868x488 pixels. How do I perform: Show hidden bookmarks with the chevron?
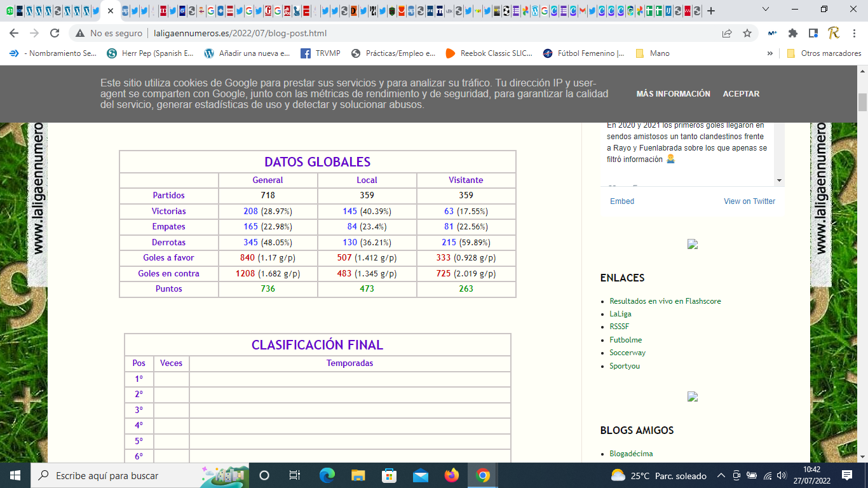point(770,53)
